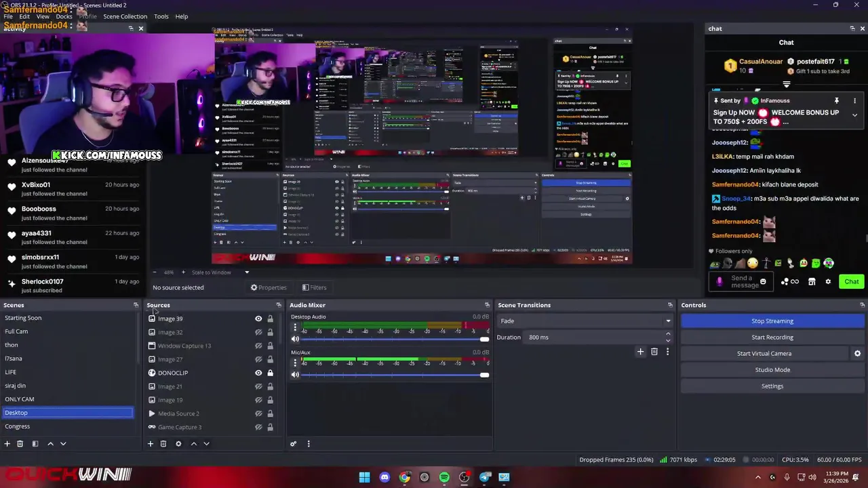Open chat shop icon
Screen dimensions: 868x488
(x=812, y=281)
